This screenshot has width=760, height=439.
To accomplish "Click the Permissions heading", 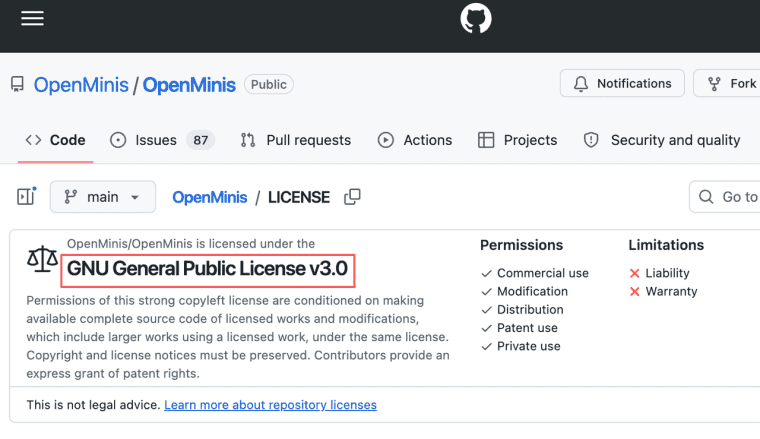I will pyautogui.click(x=522, y=245).
